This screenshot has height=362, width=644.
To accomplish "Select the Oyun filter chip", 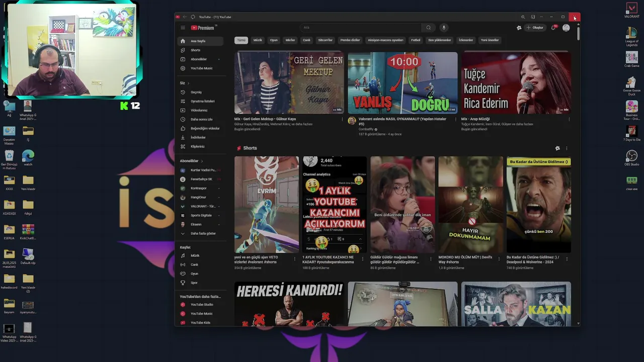I will click(x=274, y=40).
